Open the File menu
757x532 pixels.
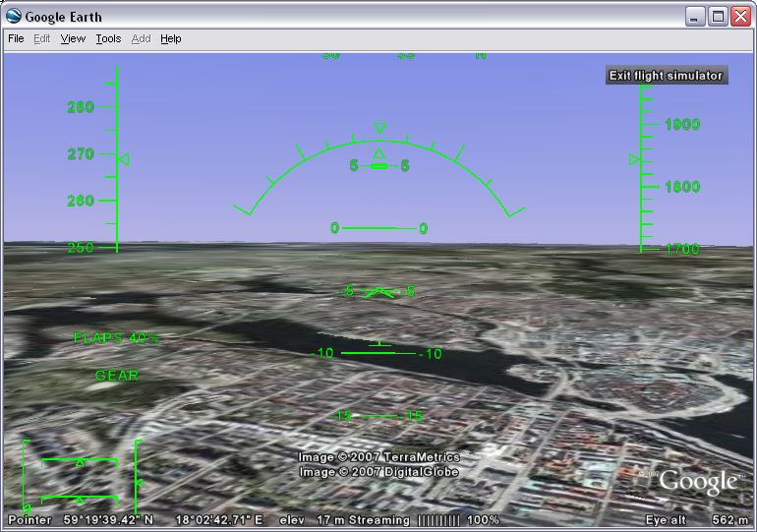16,38
